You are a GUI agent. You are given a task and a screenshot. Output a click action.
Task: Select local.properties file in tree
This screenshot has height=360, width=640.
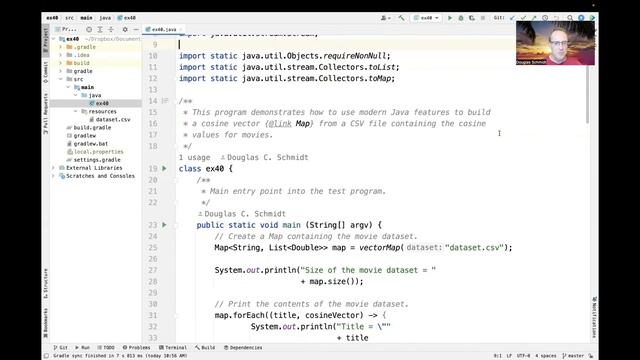95,152
